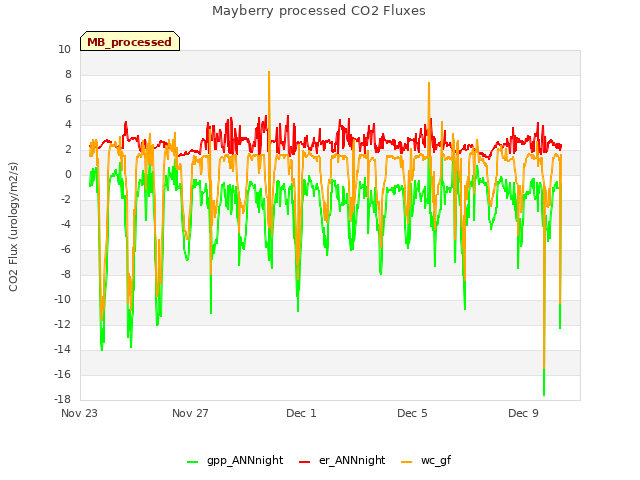The height and width of the screenshot is (480, 640).
Task: Click the Dec 5 x-axis label
Action: (x=412, y=413)
